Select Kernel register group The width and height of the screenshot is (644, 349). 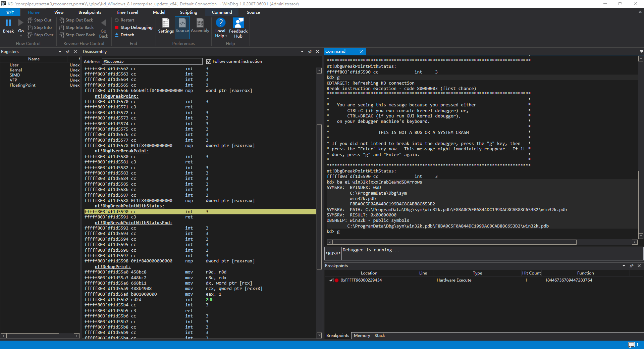pyautogui.click(x=16, y=70)
